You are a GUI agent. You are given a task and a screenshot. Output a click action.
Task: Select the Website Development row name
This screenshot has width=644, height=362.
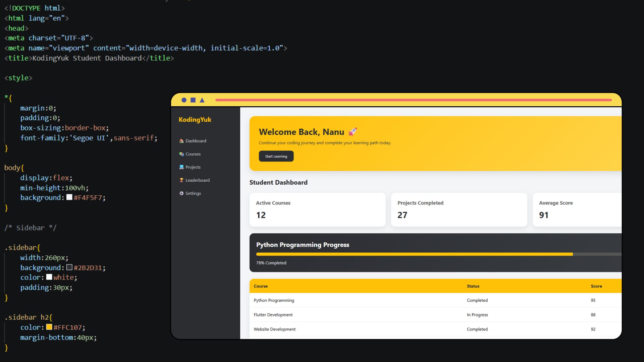[x=274, y=329]
